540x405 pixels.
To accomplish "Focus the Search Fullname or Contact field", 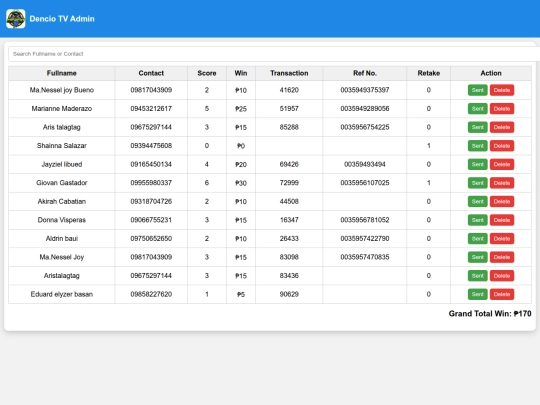I will [x=274, y=54].
